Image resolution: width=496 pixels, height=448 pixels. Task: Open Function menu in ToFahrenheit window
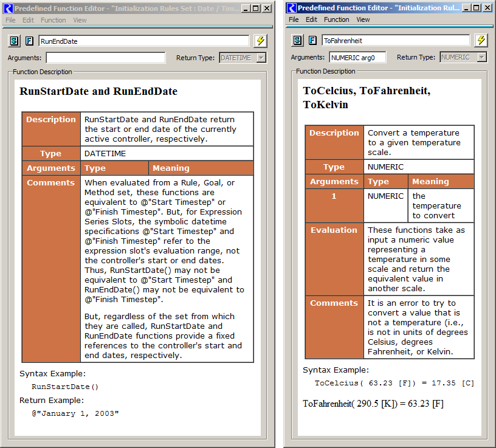tap(336, 19)
